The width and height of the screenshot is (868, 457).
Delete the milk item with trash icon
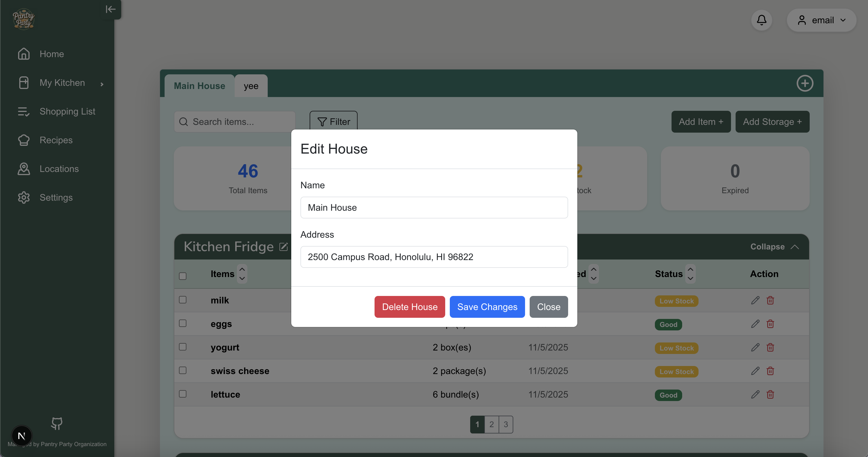[770, 300]
